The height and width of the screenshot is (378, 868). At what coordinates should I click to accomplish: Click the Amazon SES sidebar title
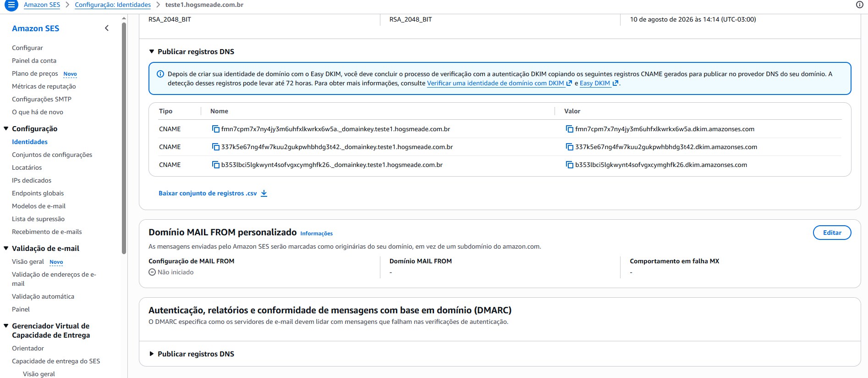coord(35,28)
